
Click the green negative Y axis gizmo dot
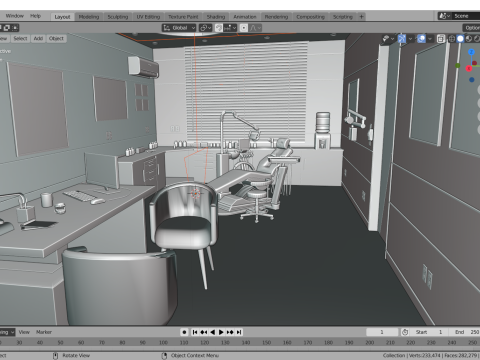pyautogui.click(x=458, y=66)
